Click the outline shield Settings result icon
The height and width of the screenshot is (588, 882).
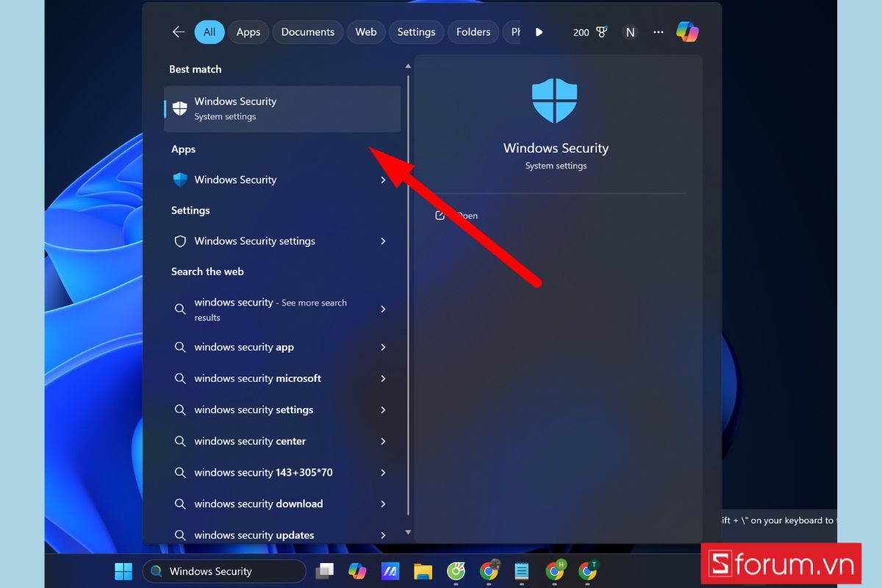[x=180, y=241]
